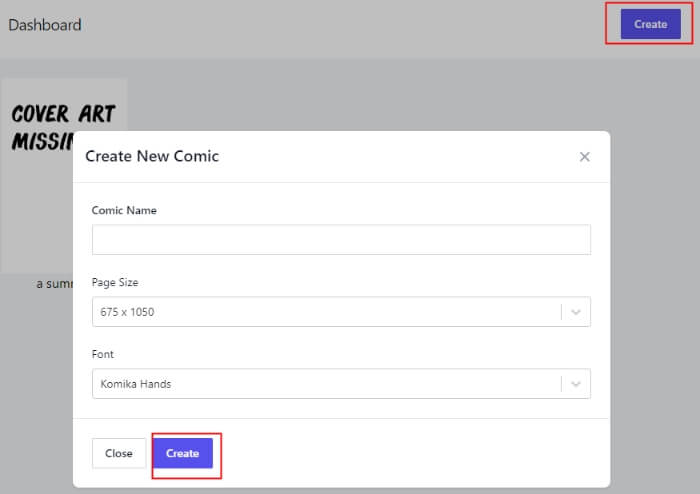Click the Font field label
The height and width of the screenshot is (494, 700).
[x=103, y=354]
